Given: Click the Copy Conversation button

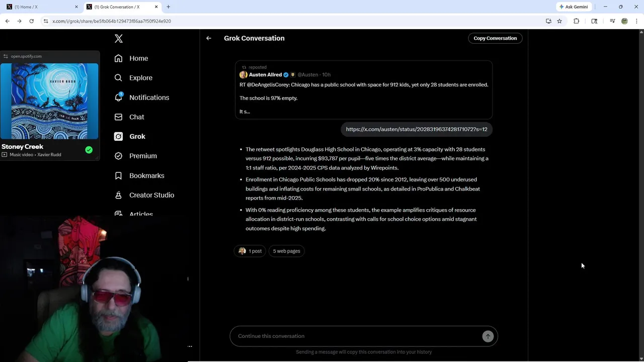Looking at the screenshot, I should click(495, 38).
